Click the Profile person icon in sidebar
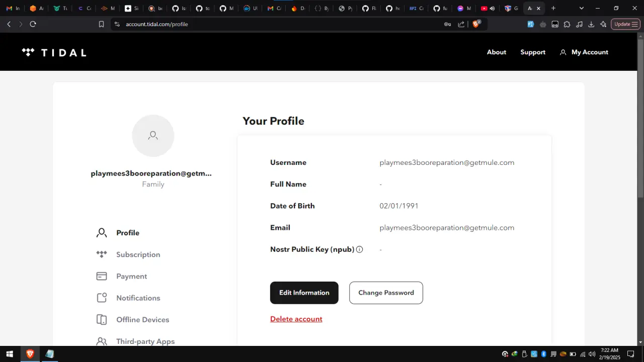The height and width of the screenshot is (362, 644). click(102, 233)
